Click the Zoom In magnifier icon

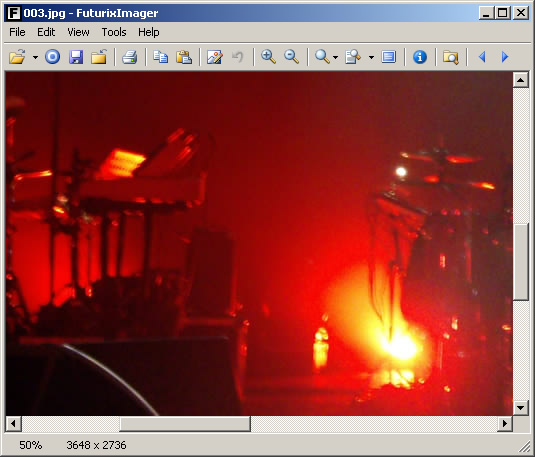click(x=268, y=57)
